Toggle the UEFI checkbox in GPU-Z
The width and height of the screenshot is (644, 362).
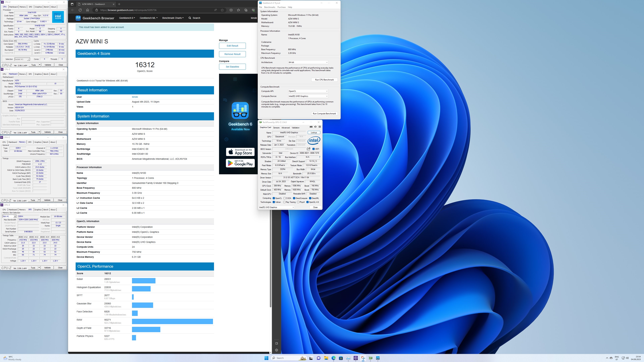[313, 149]
